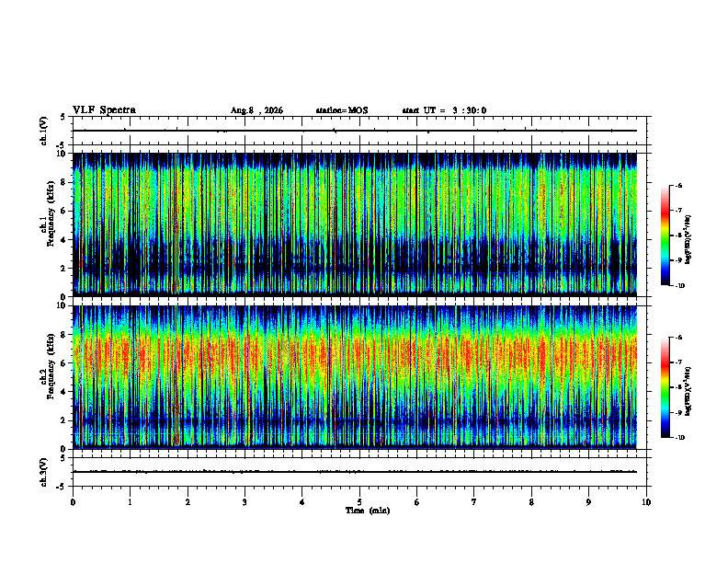Click the "-10" label on ch.2 color bar
Viewport: 728px width, 563px height.
[679, 438]
